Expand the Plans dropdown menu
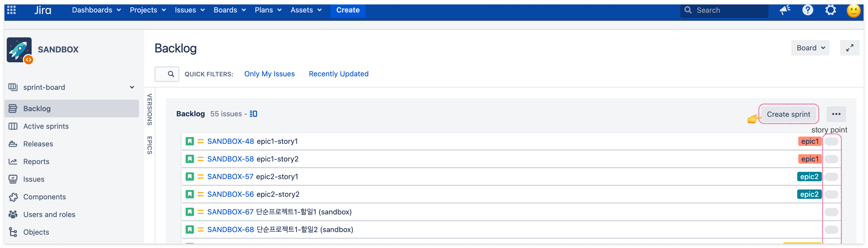 [x=268, y=10]
